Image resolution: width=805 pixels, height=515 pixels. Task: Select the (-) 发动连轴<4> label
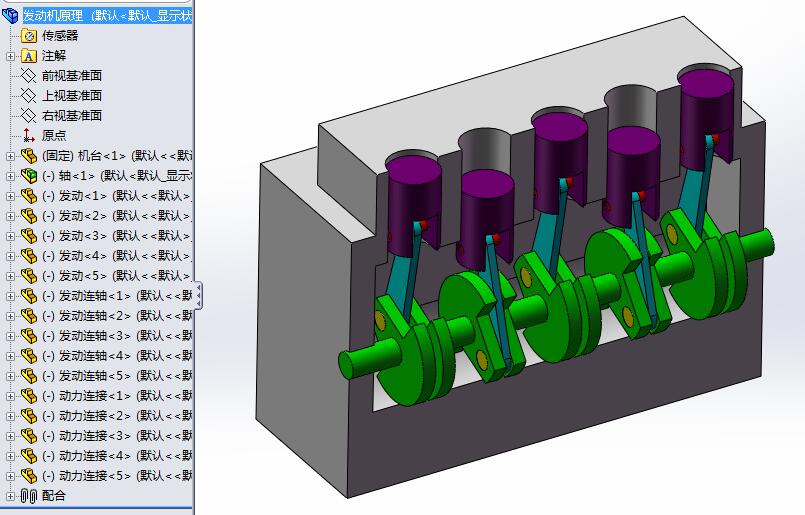117,356
